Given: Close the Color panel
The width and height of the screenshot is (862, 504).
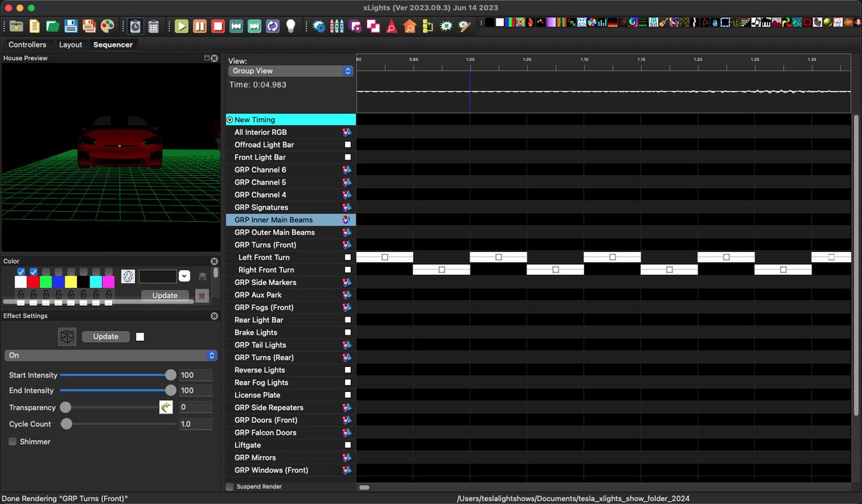Looking at the screenshot, I should point(214,261).
